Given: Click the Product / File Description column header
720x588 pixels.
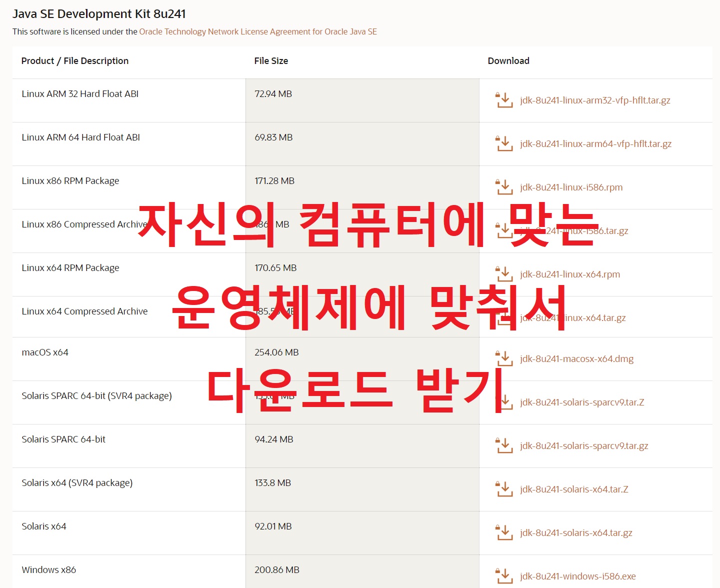Looking at the screenshot, I should point(75,60).
